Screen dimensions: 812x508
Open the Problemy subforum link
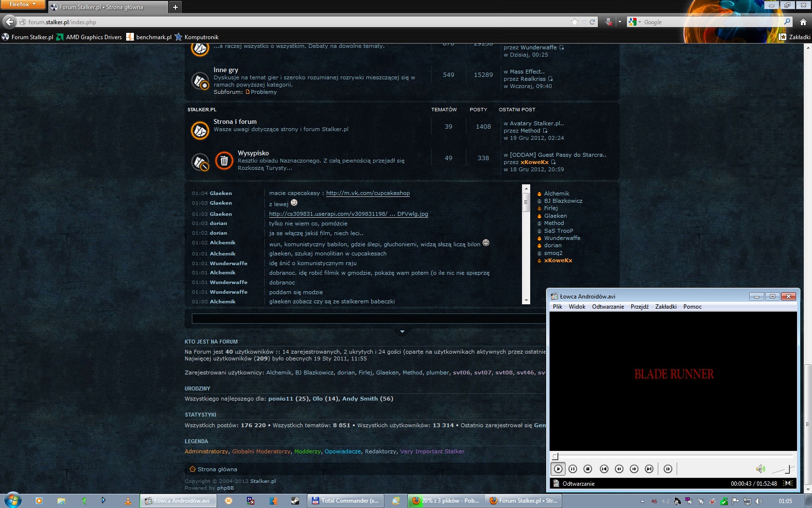click(x=263, y=92)
